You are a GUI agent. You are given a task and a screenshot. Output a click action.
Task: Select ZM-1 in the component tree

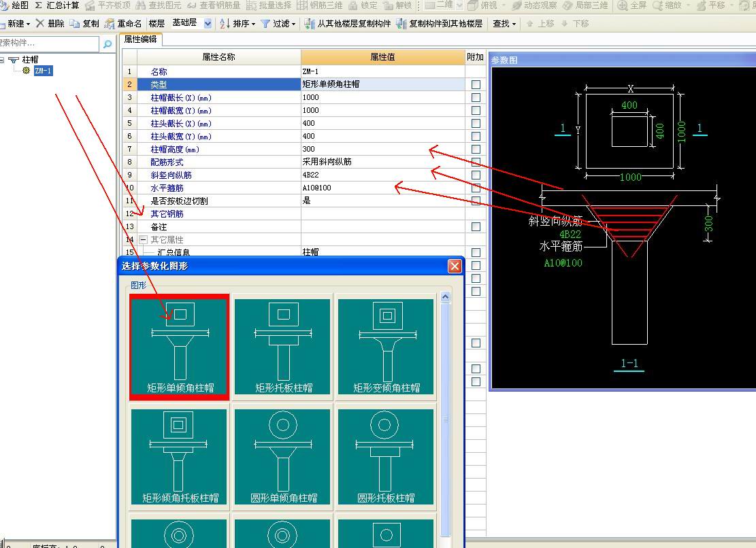(43, 71)
